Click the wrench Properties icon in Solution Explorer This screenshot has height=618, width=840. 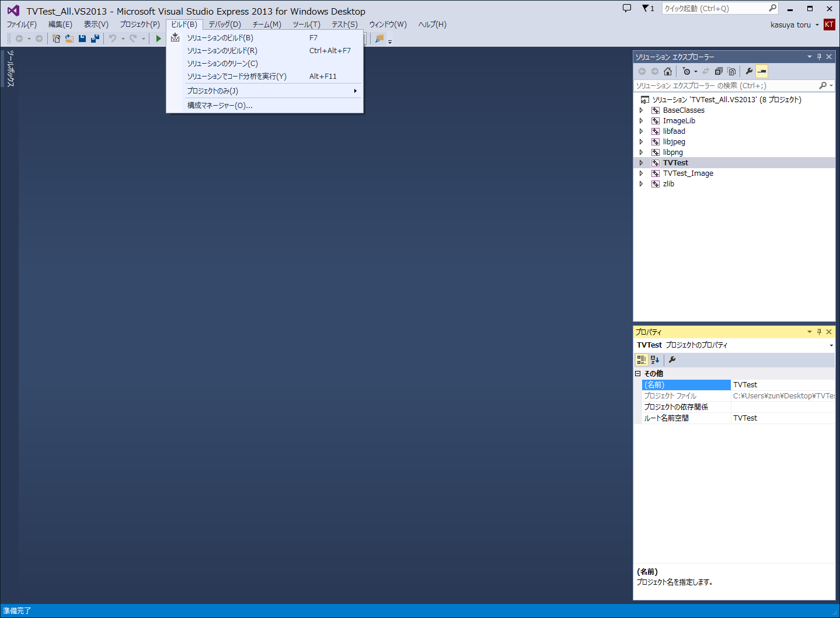point(749,71)
